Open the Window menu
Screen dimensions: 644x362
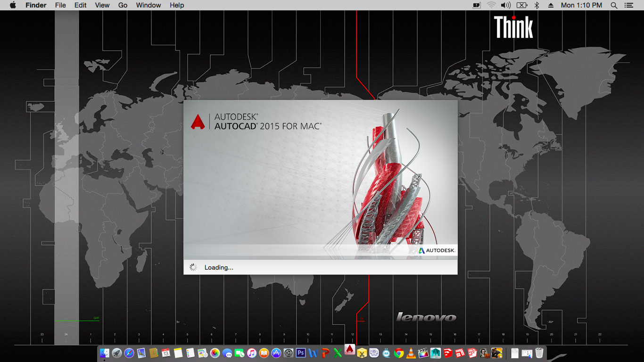click(149, 5)
